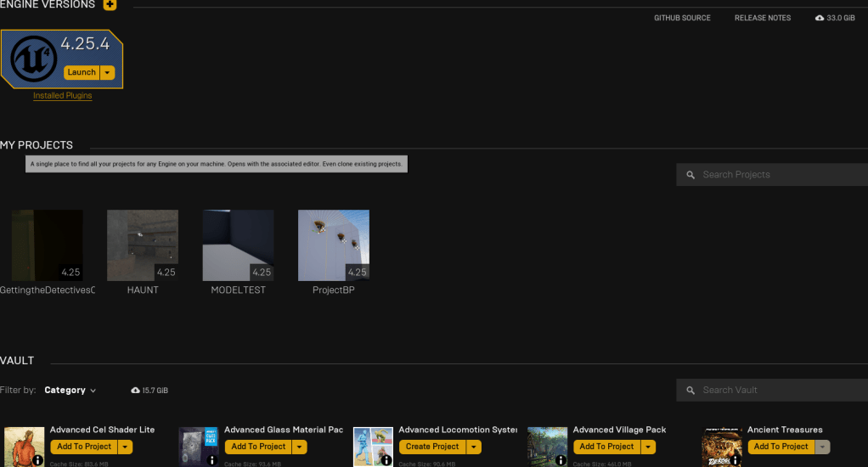
Task: Open the HAUNT project thumbnail
Action: tap(143, 245)
